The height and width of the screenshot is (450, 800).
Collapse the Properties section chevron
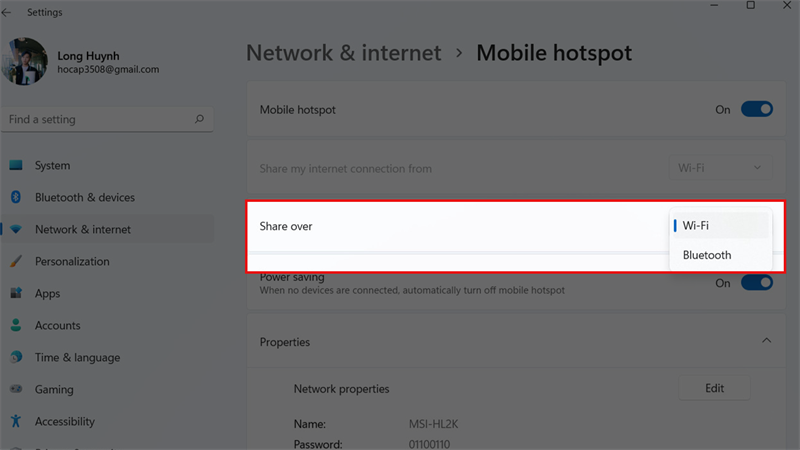(x=766, y=341)
